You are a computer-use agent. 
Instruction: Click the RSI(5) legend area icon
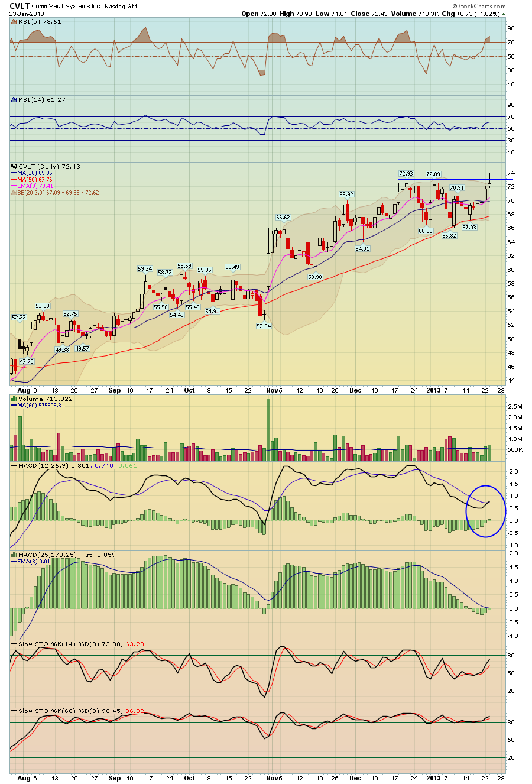(14, 21)
